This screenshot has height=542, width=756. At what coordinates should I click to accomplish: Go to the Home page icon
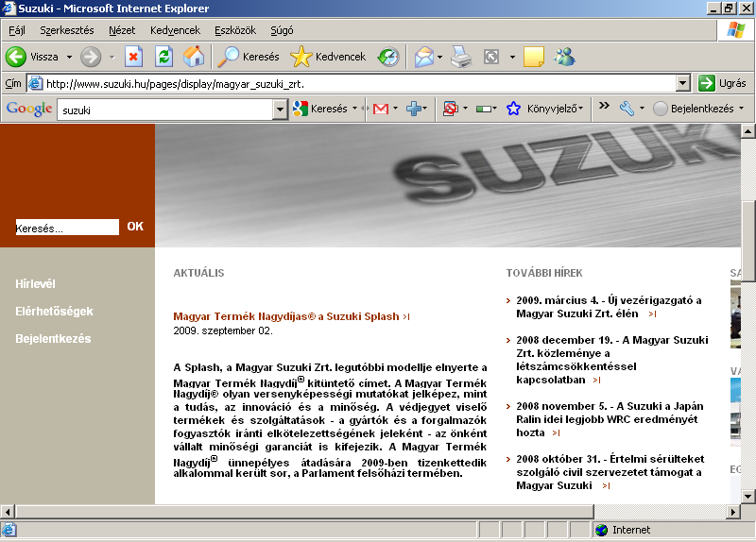click(194, 57)
